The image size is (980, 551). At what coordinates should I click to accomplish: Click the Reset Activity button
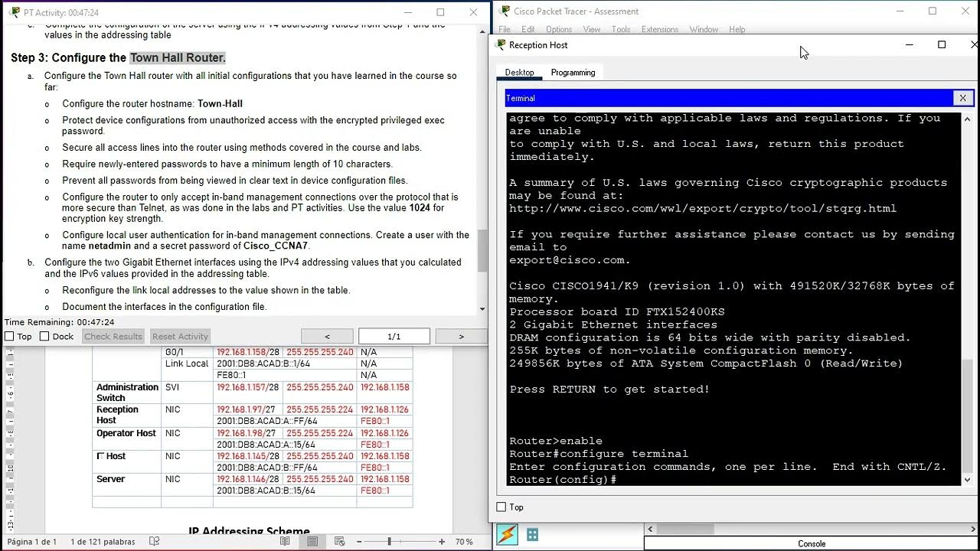coord(180,336)
